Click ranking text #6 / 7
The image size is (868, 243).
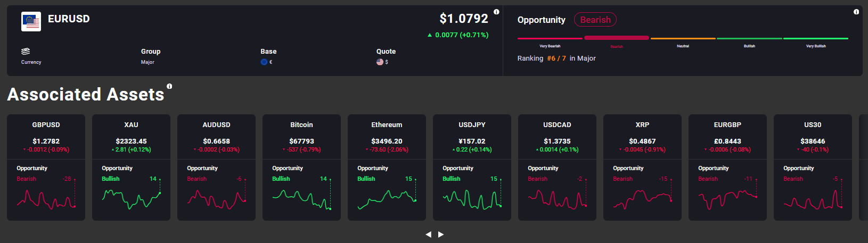point(556,58)
